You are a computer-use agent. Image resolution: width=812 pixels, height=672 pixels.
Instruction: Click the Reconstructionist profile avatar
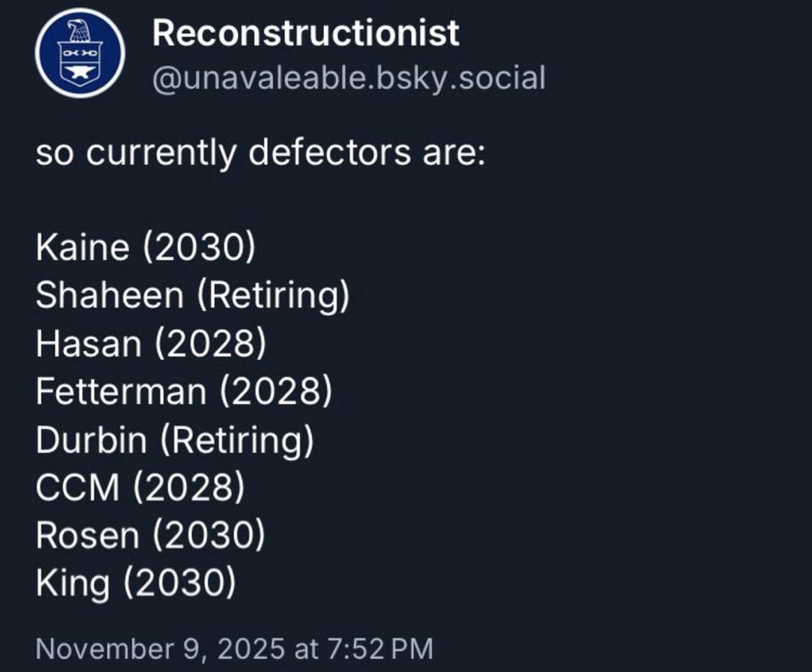[x=80, y=54]
